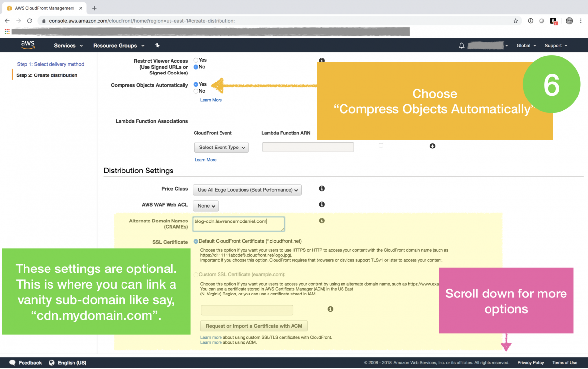This screenshot has height=369, width=588.
Task: Click the info icon beside Price Class
Action: point(322,189)
